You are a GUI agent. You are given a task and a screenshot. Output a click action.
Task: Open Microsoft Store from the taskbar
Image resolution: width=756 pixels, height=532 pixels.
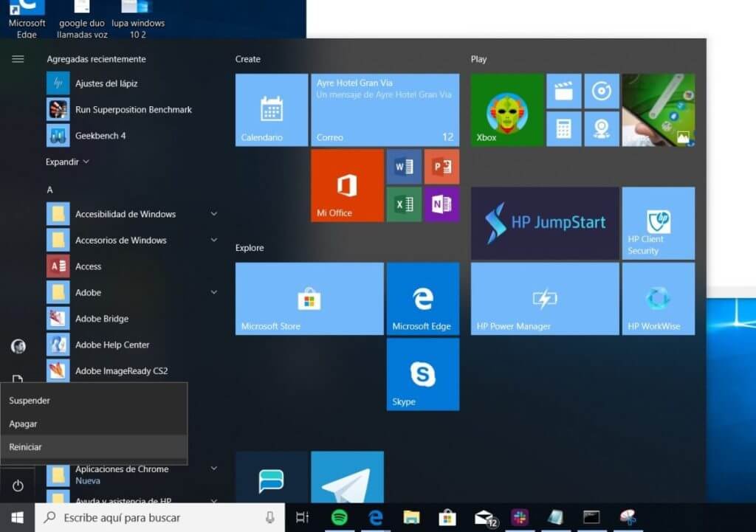click(447, 517)
